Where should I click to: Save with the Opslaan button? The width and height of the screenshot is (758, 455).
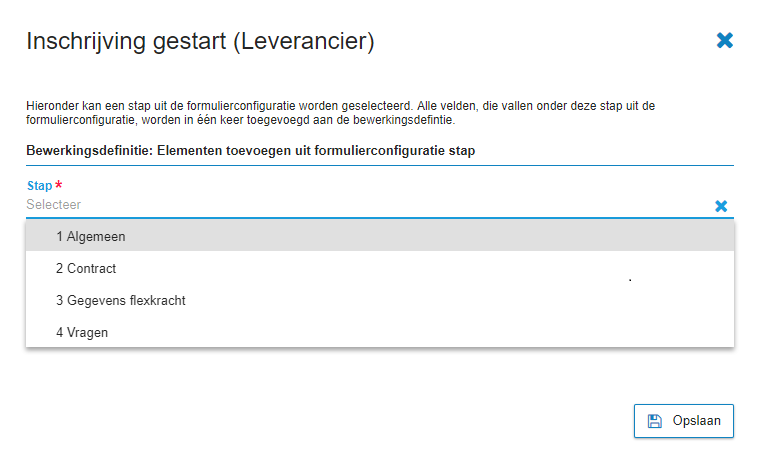(x=684, y=421)
